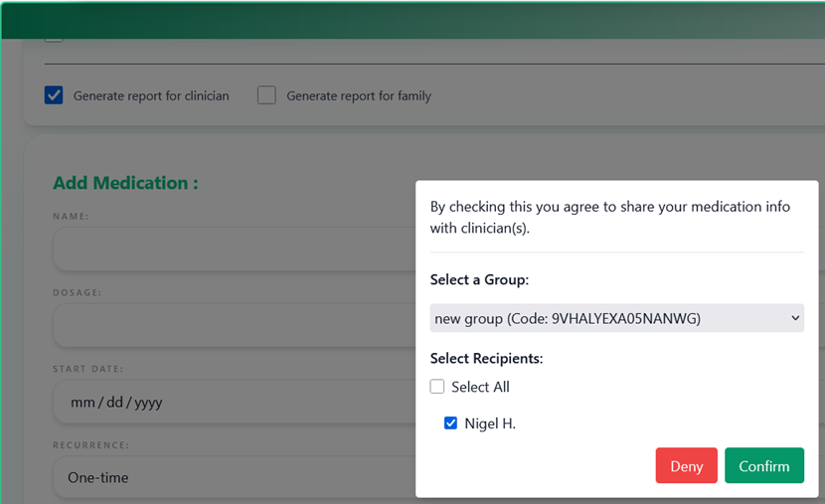Toggle the partially visible checkbox at the top edge
The height and width of the screenshot is (504, 825).
[x=54, y=38]
